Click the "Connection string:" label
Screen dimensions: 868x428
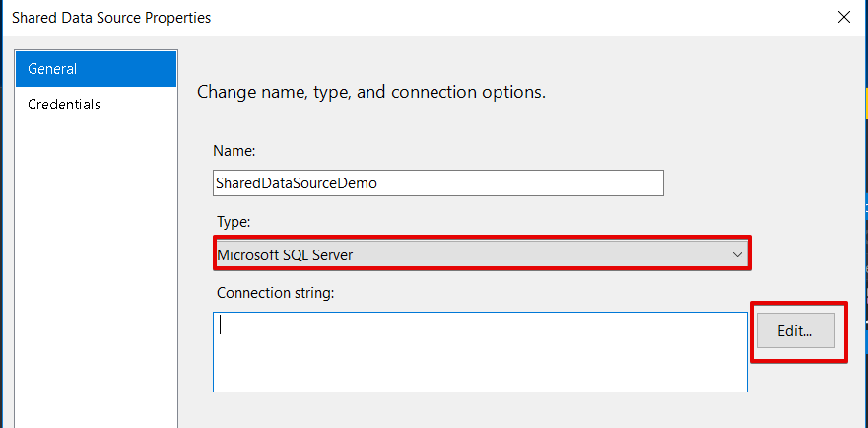tap(274, 294)
